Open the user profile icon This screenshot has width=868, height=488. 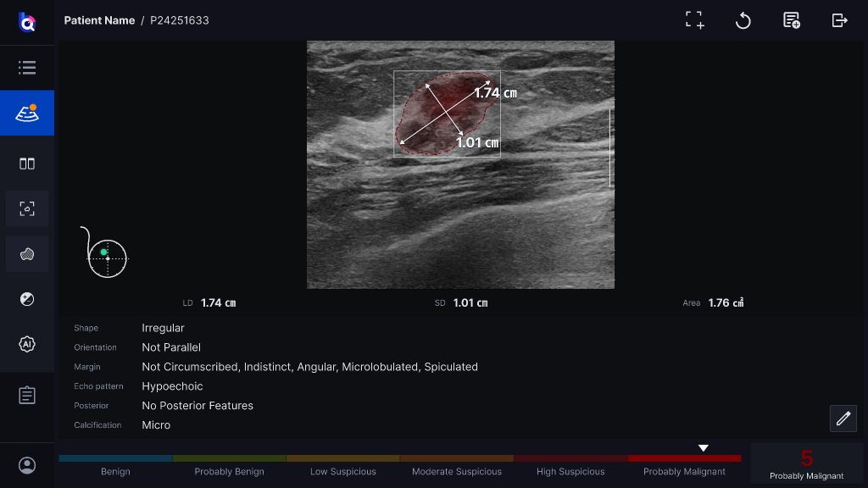(26, 465)
